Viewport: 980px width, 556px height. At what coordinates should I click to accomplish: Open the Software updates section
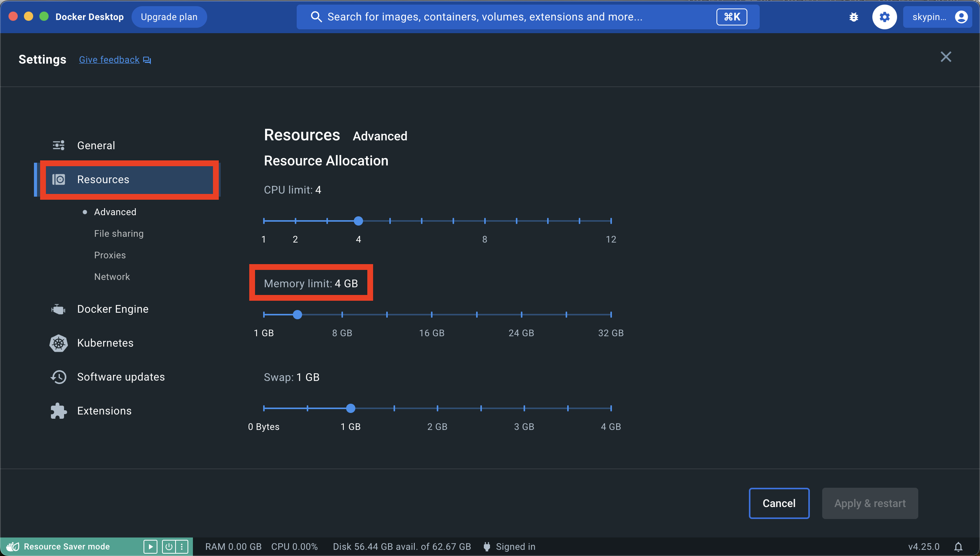[121, 377]
